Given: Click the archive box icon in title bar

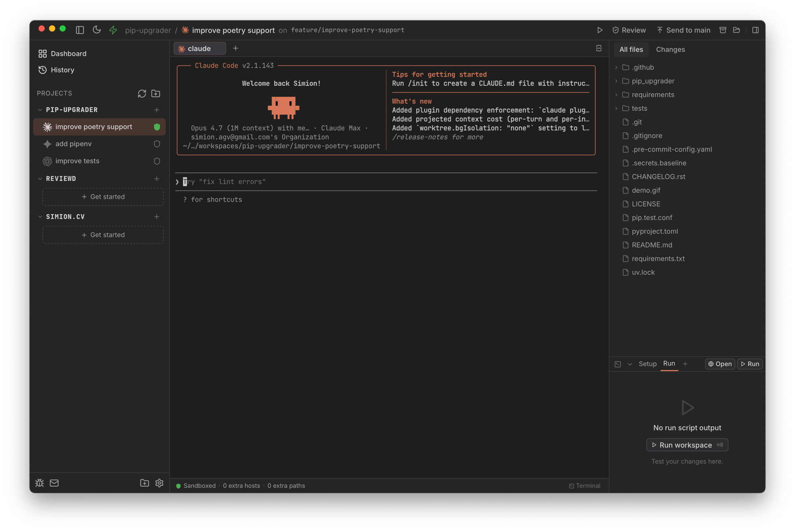Looking at the screenshot, I should tap(723, 30).
